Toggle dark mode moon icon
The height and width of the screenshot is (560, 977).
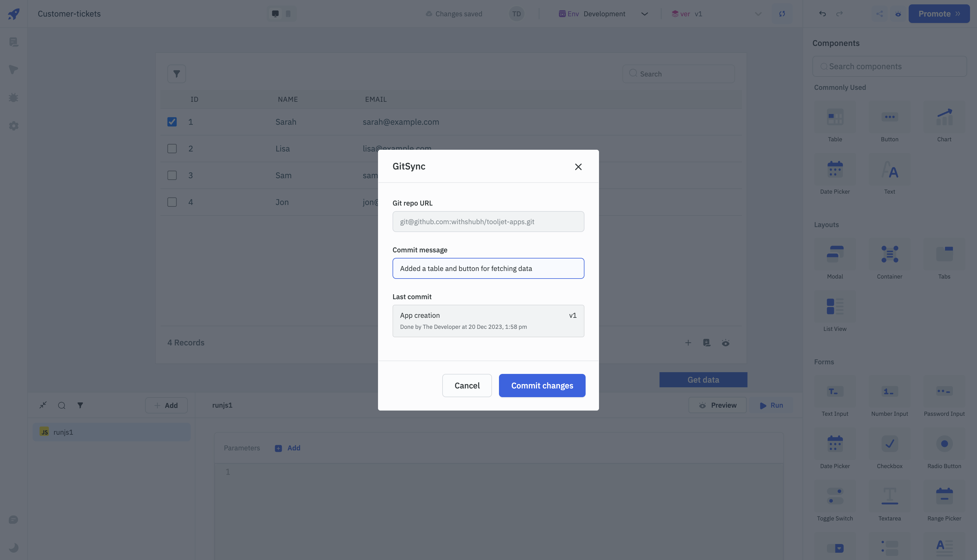point(14,547)
